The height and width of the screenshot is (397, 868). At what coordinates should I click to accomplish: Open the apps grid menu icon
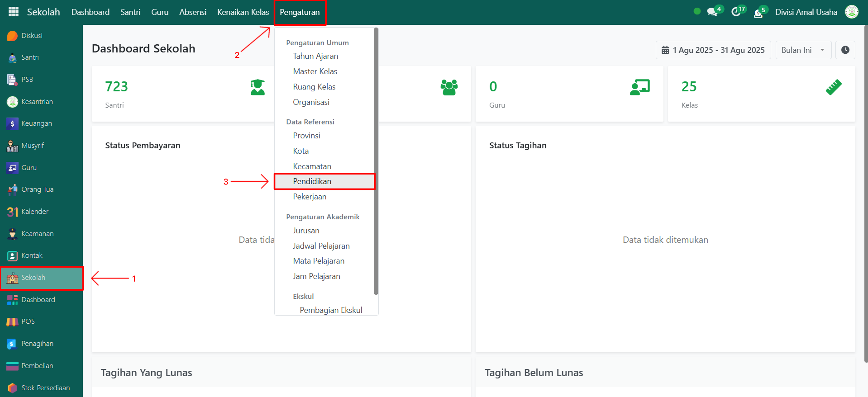click(x=14, y=12)
